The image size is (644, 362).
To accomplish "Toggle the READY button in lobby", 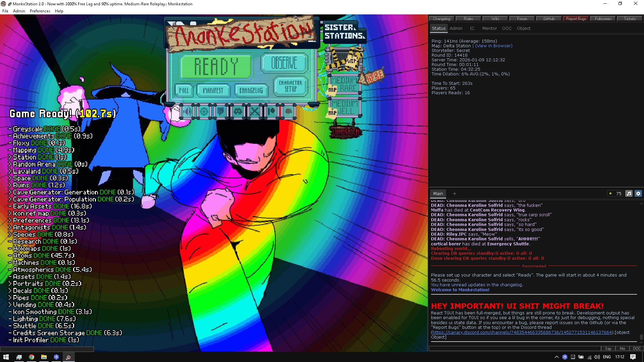I will pos(216,66).
